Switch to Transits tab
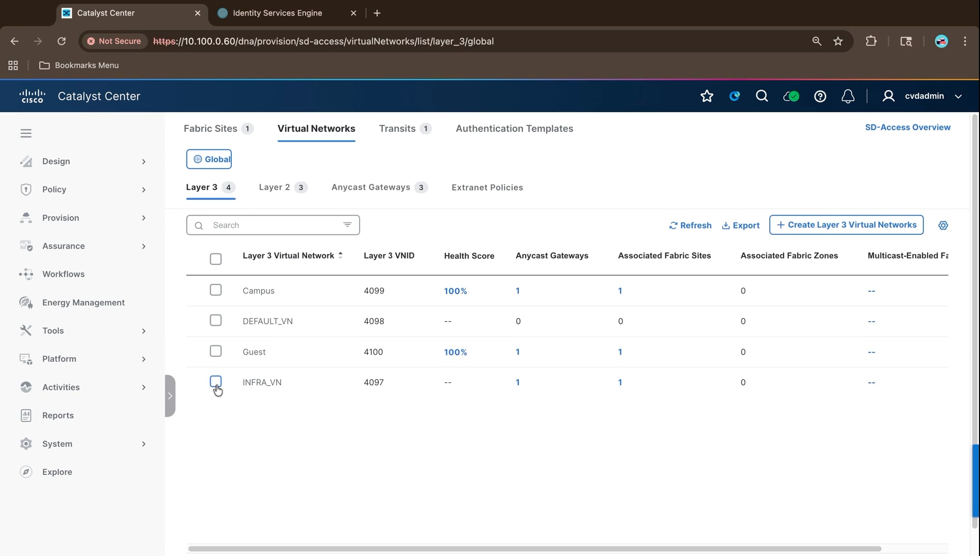 pyautogui.click(x=405, y=129)
